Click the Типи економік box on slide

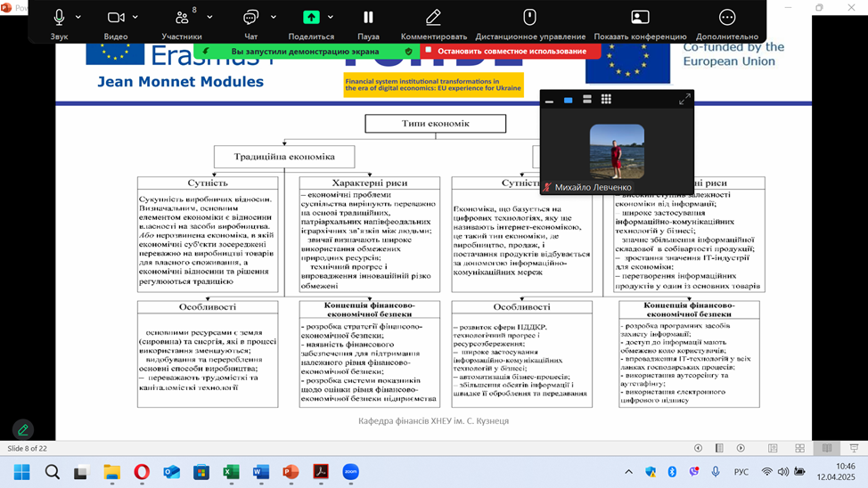[x=435, y=124]
